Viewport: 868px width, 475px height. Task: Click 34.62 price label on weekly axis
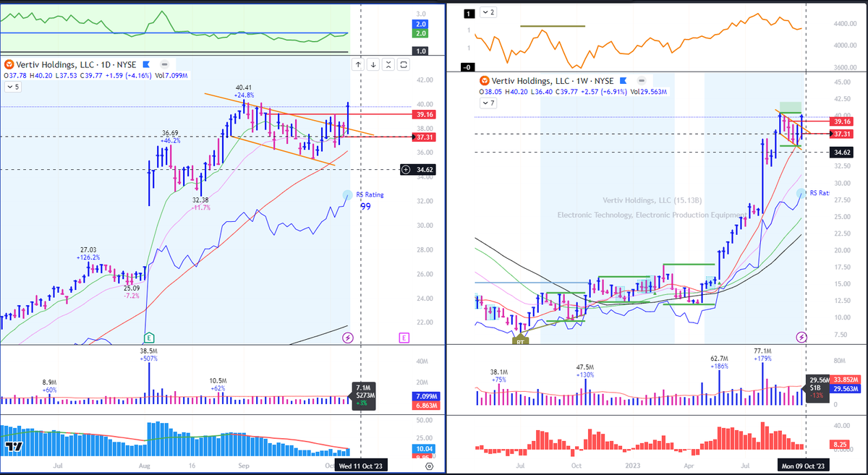pos(842,152)
